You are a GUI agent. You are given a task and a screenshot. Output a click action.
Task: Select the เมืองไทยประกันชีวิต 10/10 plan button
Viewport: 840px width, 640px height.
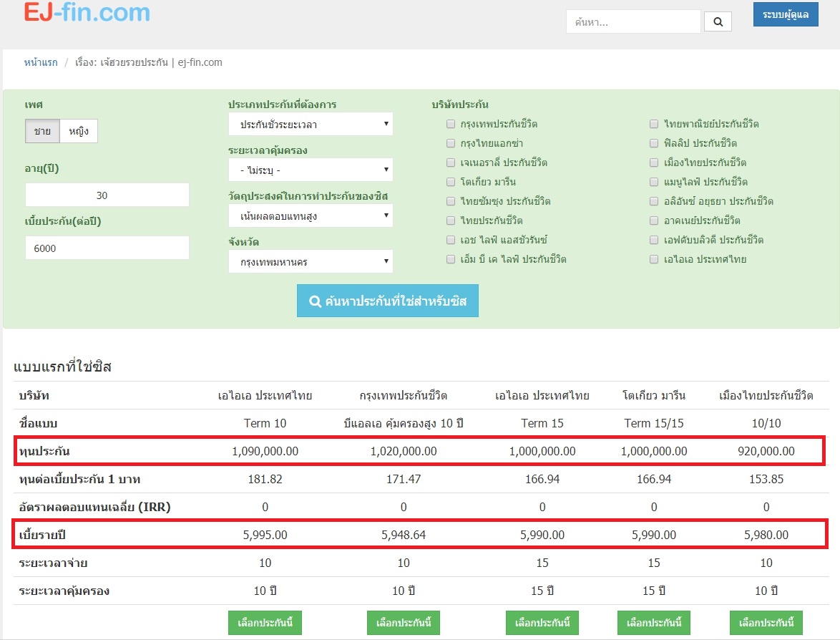click(766, 622)
